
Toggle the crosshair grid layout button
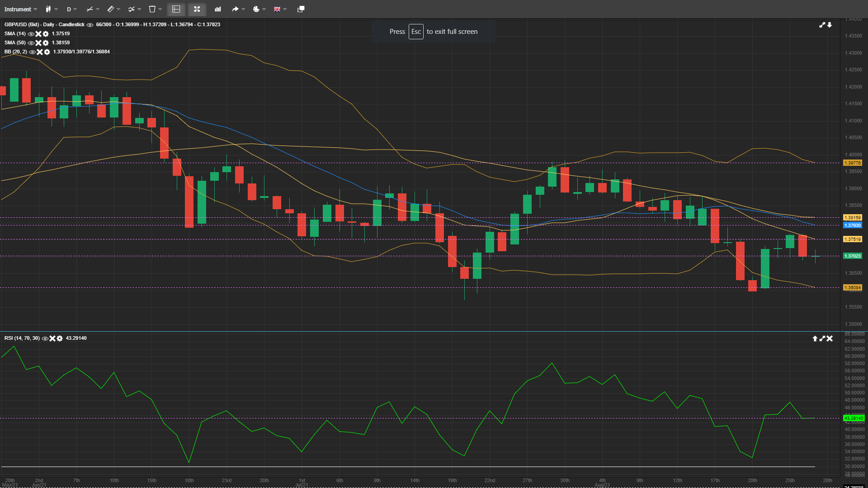pos(176,9)
